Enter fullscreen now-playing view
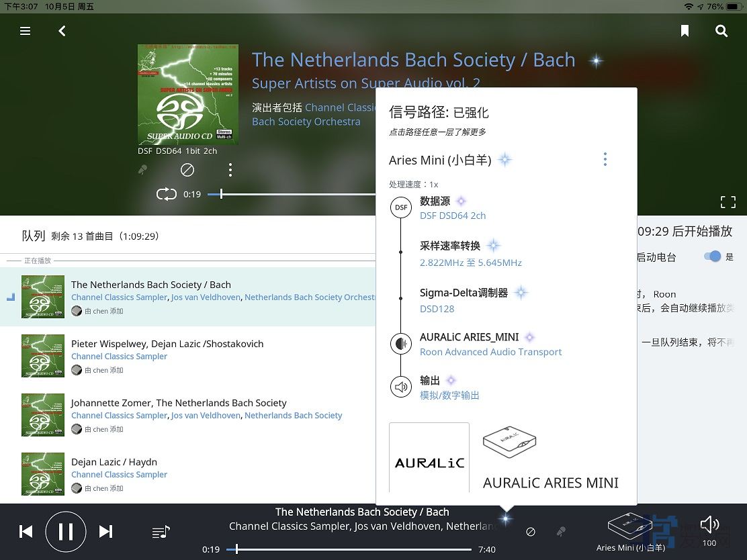 point(728,202)
